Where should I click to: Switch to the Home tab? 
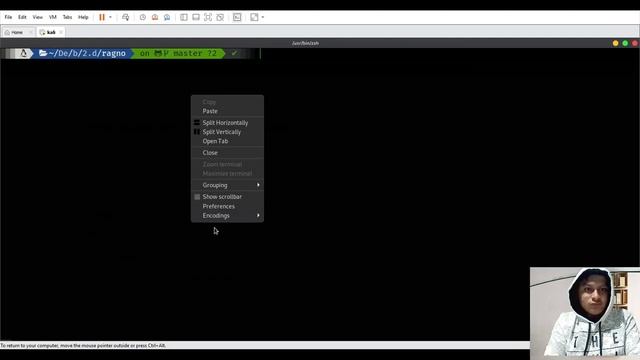tap(17, 32)
